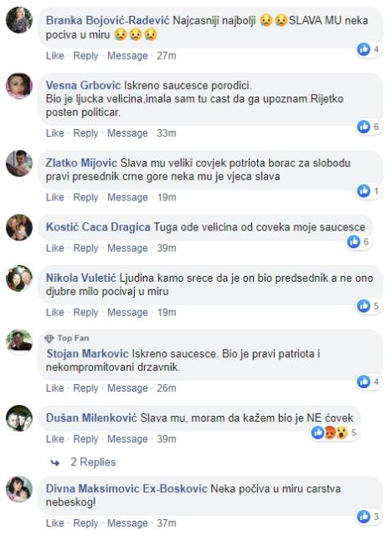The image size is (392, 535).
Task: Open Zlatko Mijovic's profile picture
Action: point(19,163)
